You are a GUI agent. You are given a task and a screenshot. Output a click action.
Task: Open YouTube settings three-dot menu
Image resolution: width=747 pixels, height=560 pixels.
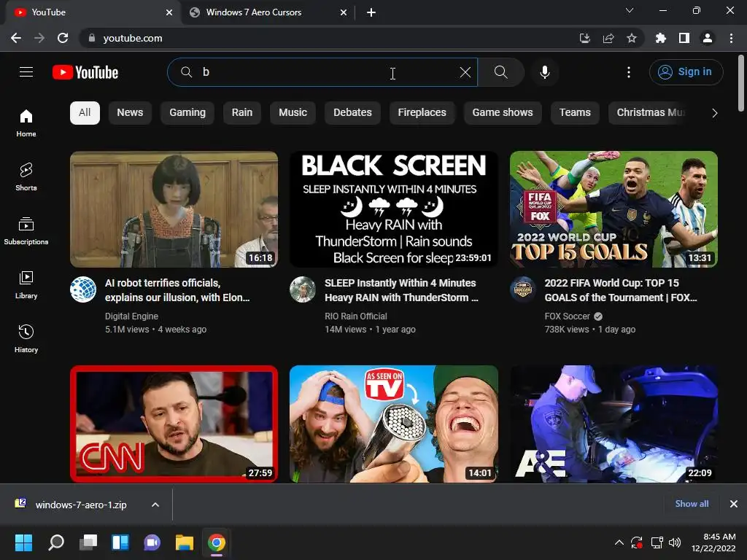click(x=628, y=72)
